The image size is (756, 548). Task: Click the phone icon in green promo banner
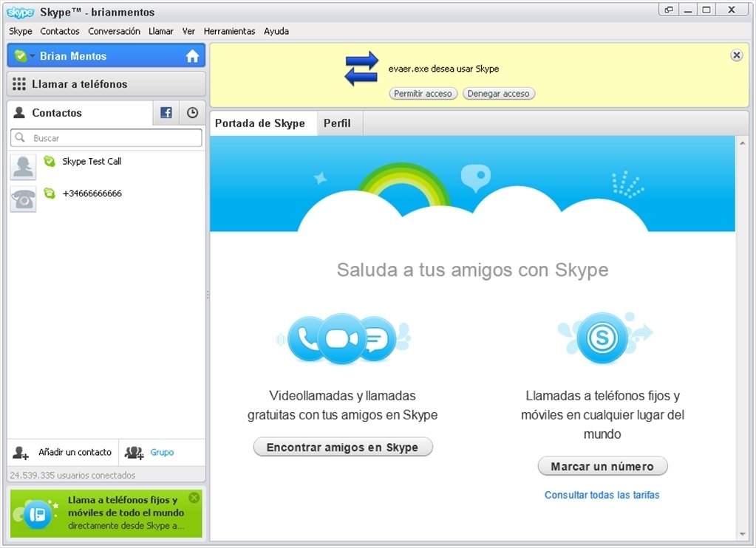pyautogui.click(x=38, y=515)
